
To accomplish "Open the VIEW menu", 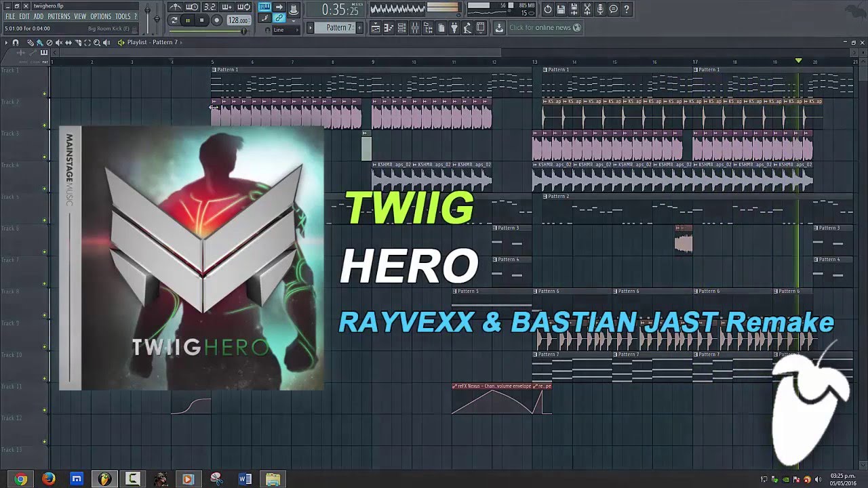I will [x=80, y=16].
